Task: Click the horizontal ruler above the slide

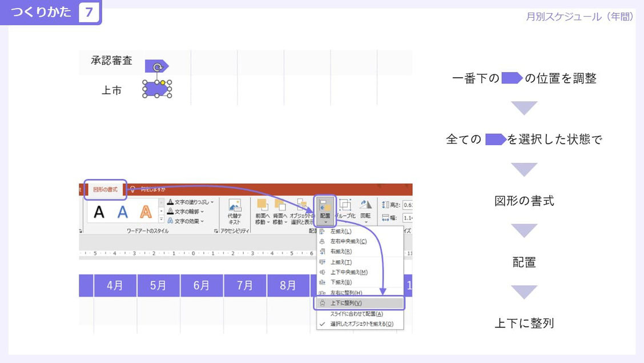Action: [x=197, y=253]
